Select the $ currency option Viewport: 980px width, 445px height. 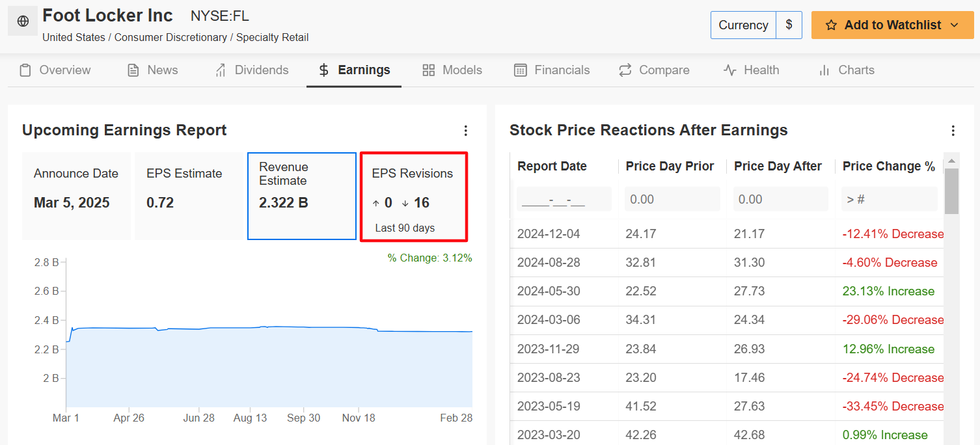789,25
